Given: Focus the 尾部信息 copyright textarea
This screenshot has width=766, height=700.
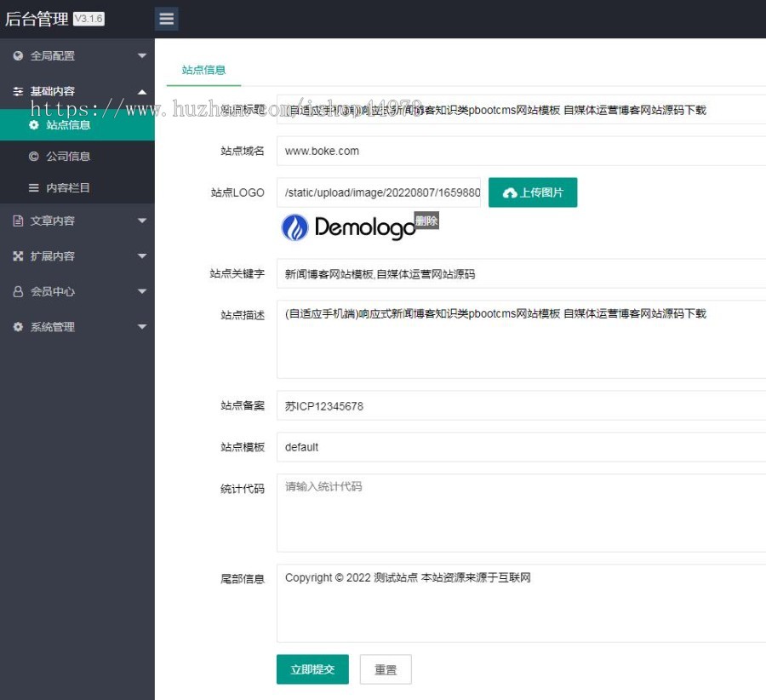Looking at the screenshot, I should [x=521, y=603].
